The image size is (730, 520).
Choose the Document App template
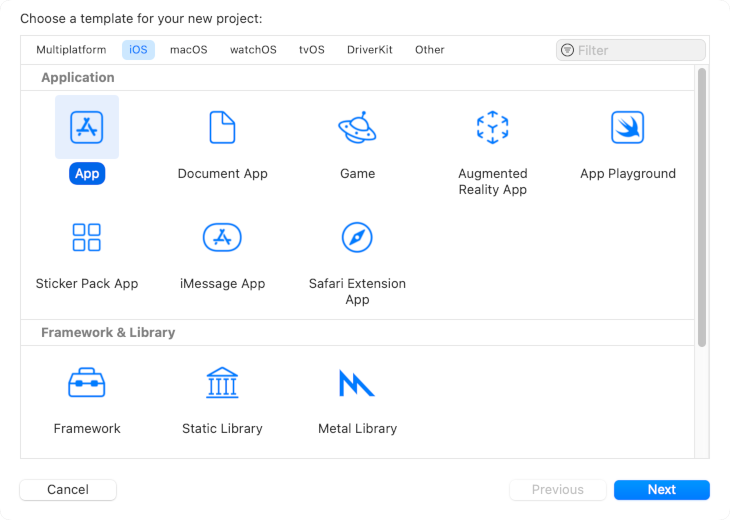pyautogui.click(x=222, y=128)
